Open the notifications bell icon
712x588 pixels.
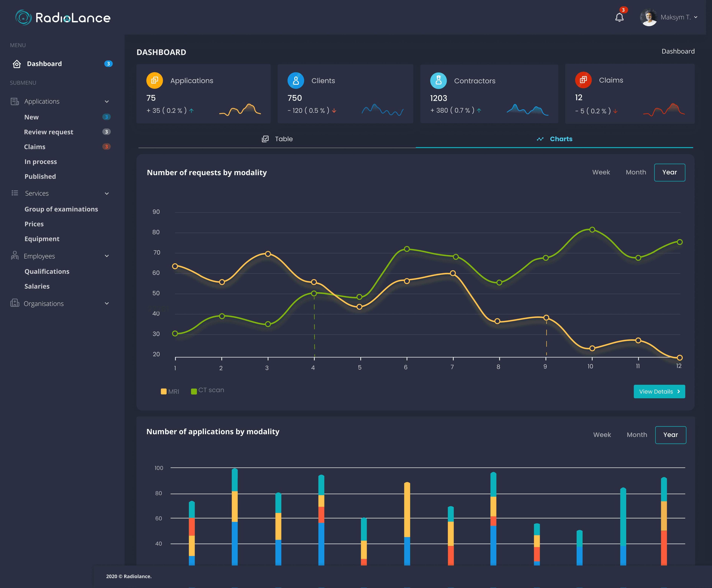click(x=619, y=17)
